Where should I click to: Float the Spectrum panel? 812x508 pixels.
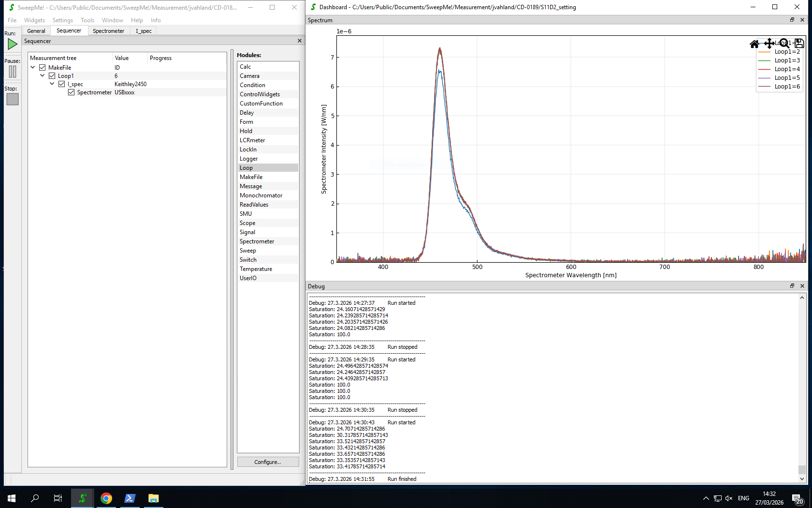click(x=792, y=20)
